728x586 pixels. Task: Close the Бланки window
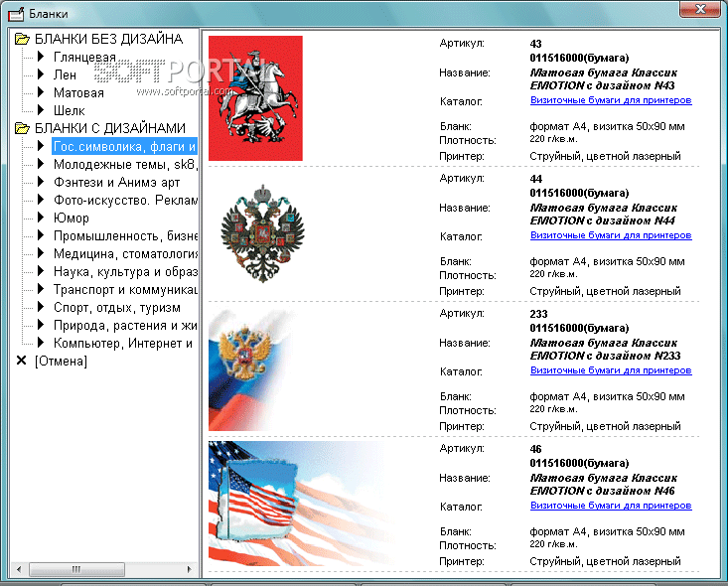(699, 9)
